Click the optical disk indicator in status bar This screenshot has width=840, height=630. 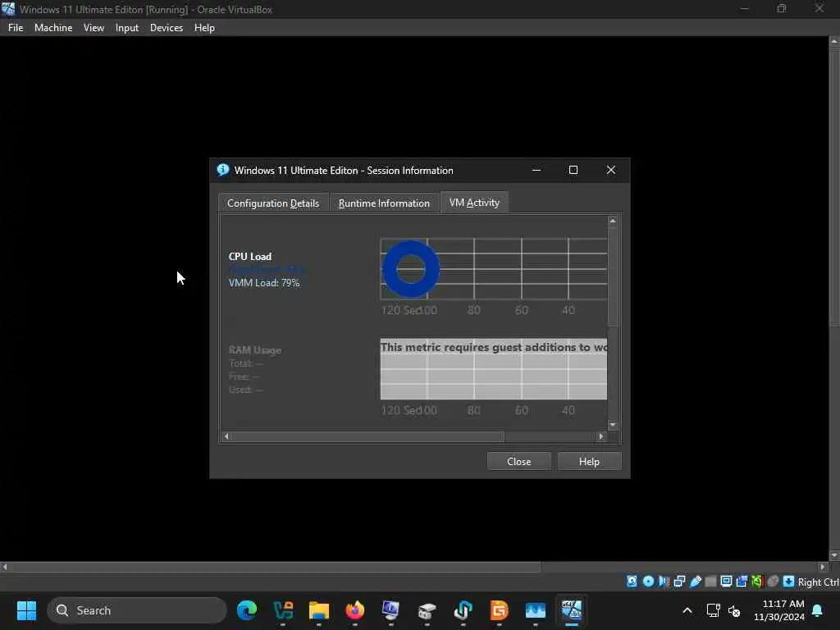point(648,582)
